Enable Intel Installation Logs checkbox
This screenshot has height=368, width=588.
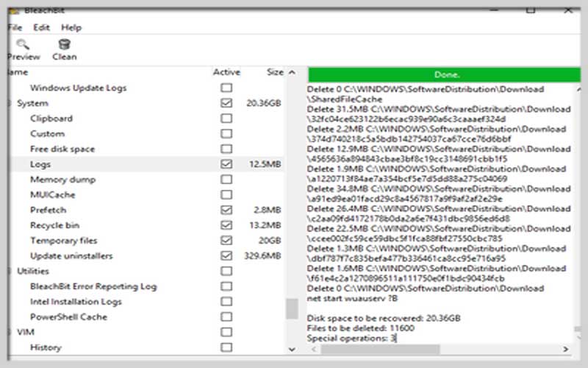226,302
